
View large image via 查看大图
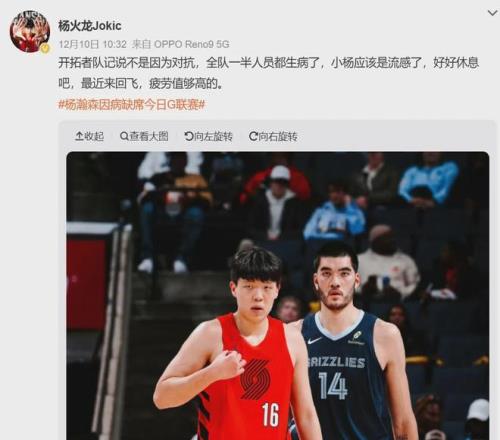(x=144, y=136)
